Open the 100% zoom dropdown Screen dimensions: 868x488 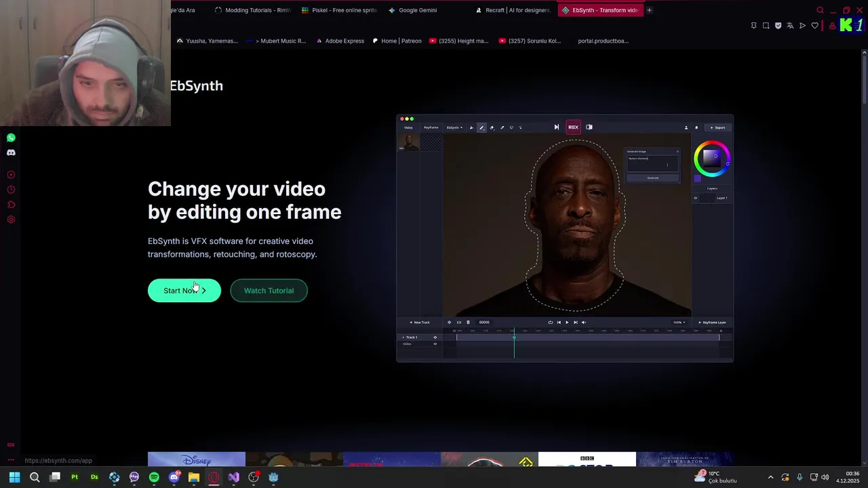(x=679, y=323)
